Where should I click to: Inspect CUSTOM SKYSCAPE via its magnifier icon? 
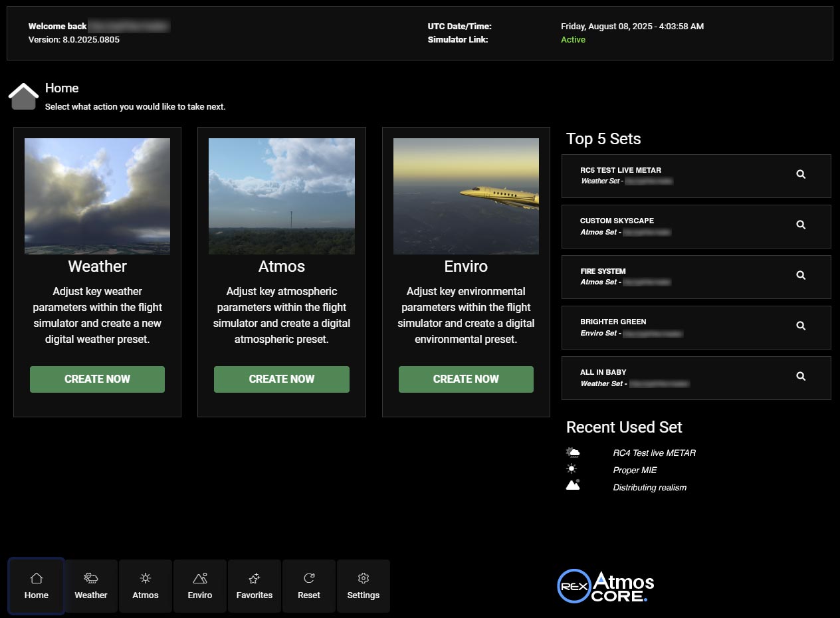tap(800, 225)
